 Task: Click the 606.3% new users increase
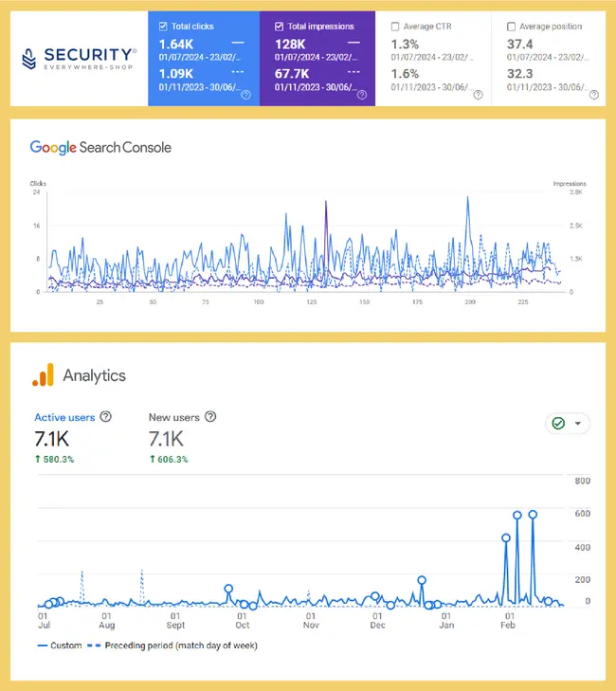pos(169,459)
